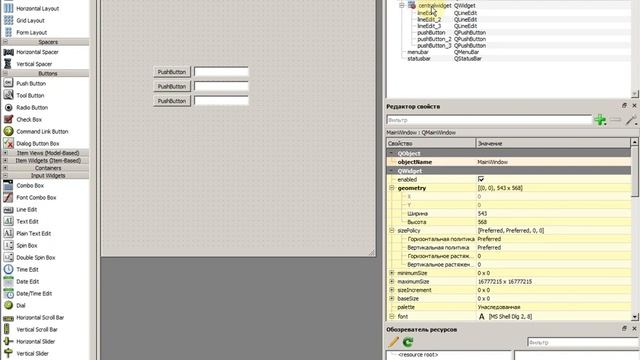Screen dimensions: 640x360
Task: Edit the objectName value MainWindow
Action: 553,162
